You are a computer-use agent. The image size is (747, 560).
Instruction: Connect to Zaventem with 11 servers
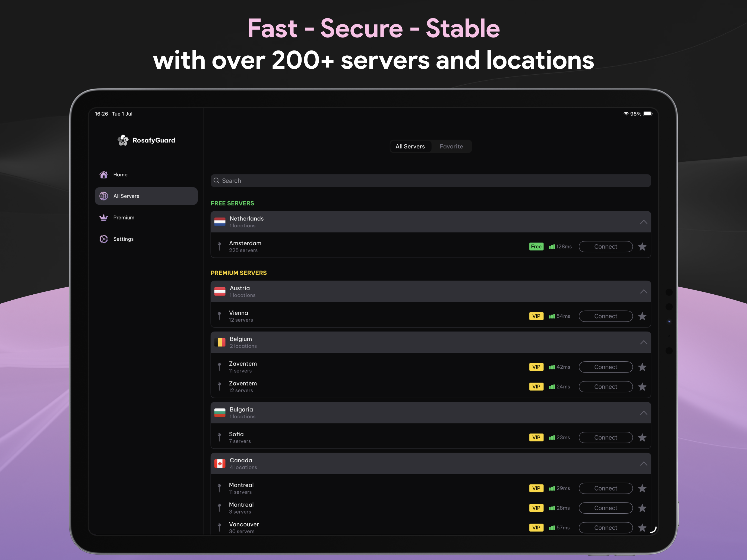tap(606, 367)
